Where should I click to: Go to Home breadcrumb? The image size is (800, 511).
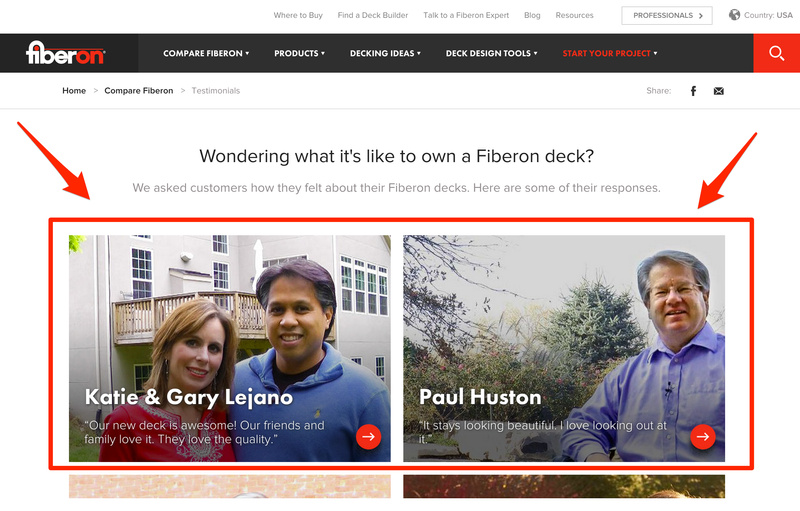(74, 91)
